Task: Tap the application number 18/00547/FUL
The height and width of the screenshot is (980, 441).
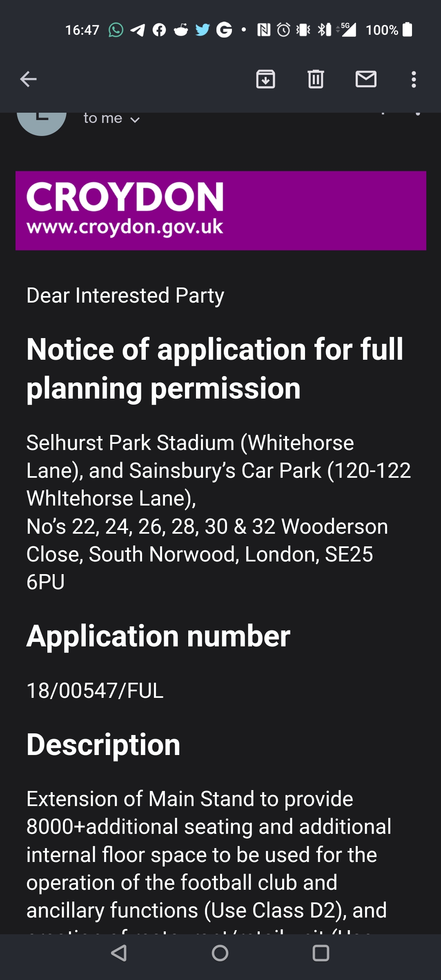Action: (x=95, y=691)
